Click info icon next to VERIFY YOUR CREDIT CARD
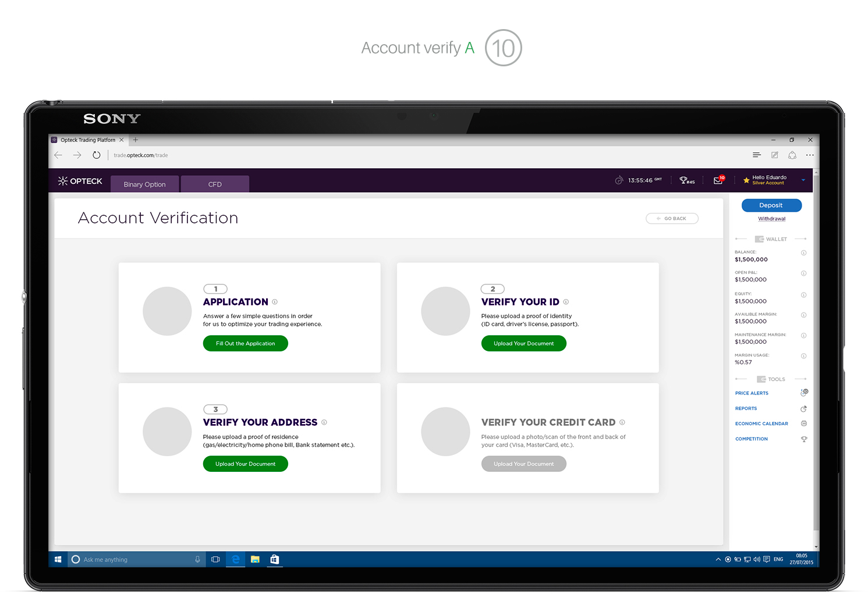Image resolution: width=868 pixels, height=615 pixels. 622,422
